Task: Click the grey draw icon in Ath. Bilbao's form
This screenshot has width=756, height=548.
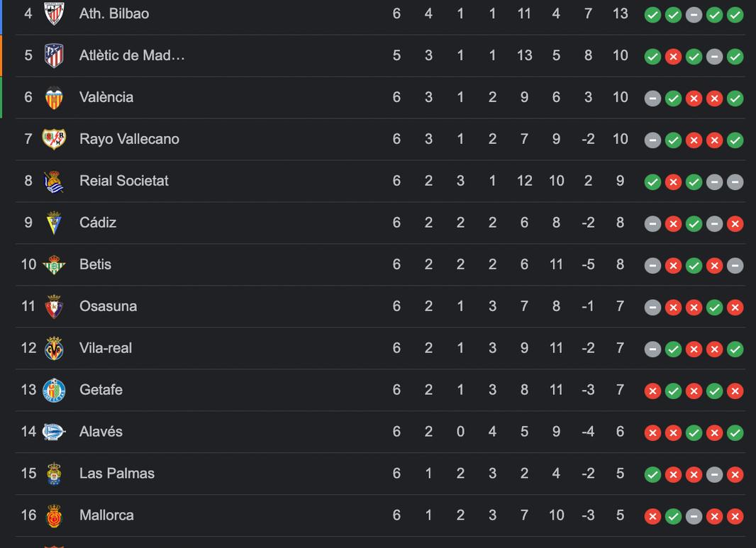Action: coord(694,15)
